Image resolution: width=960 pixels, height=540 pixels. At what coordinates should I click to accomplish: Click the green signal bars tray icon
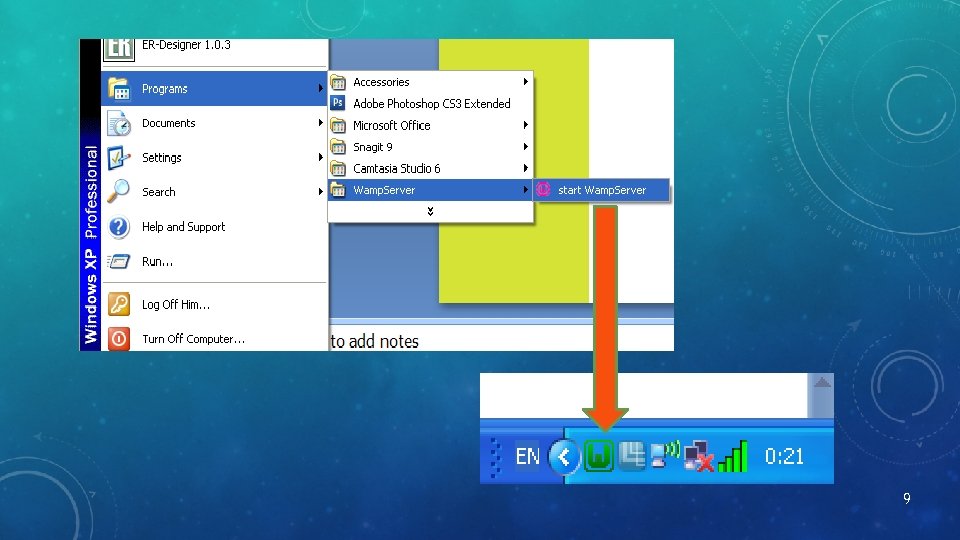733,457
